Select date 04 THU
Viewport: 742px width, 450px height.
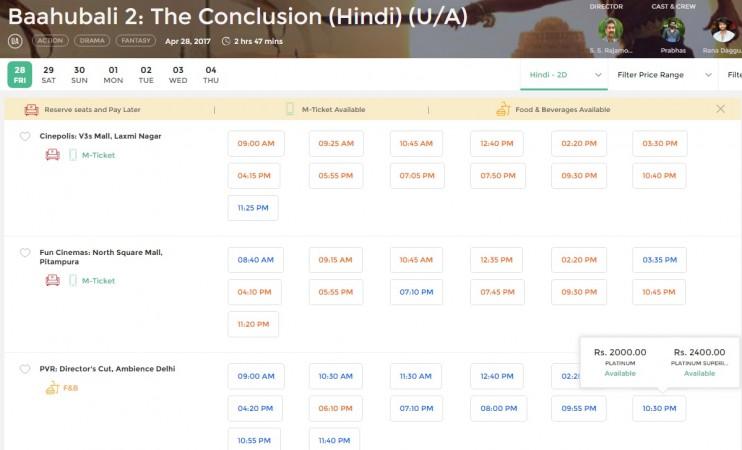pyautogui.click(x=211, y=75)
